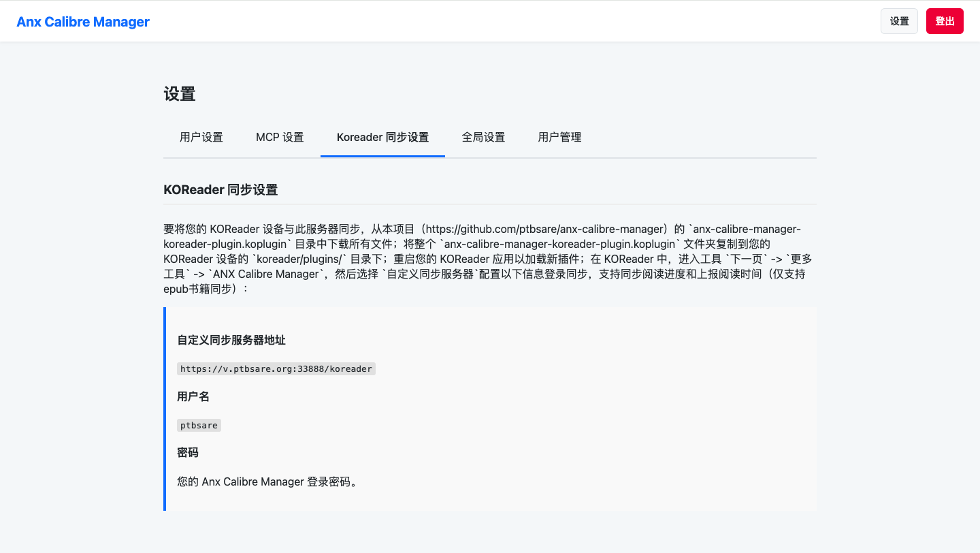This screenshot has height=553, width=980.
Task: Log out with the red 登出 button
Action: 945,21
